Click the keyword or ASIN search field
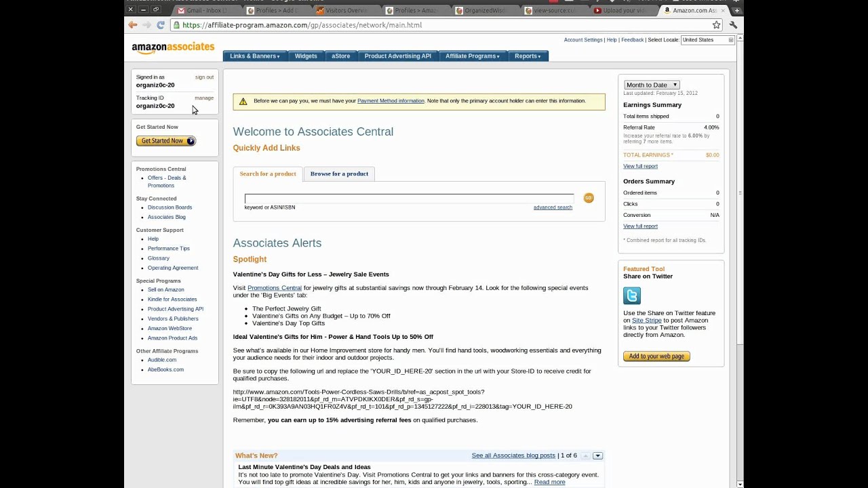This screenshot has height=488, width=868. (409, 199)
